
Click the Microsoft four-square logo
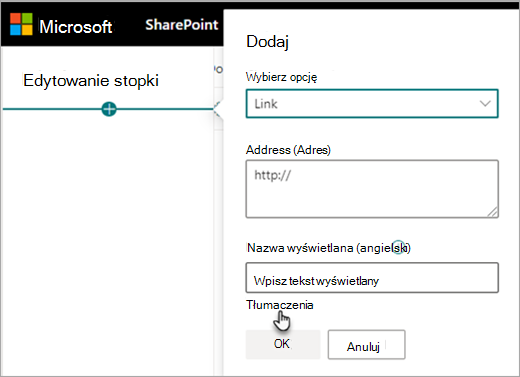21,24
